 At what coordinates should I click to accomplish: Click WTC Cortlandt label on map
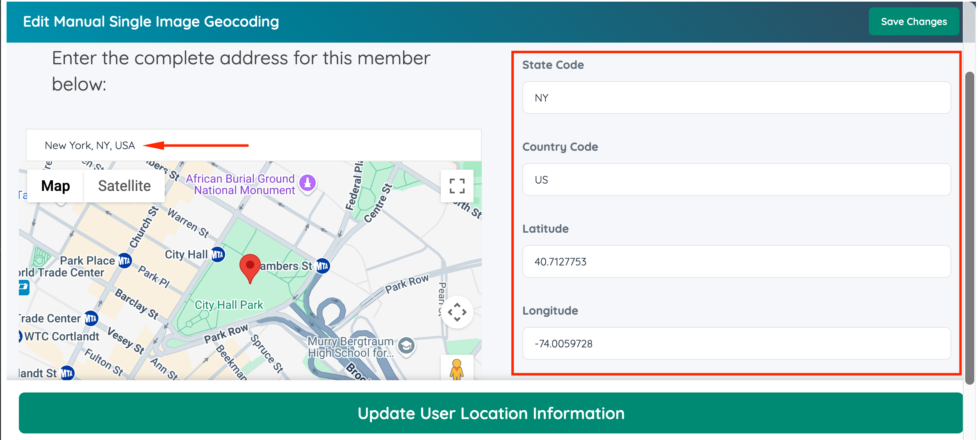point(62,336)
